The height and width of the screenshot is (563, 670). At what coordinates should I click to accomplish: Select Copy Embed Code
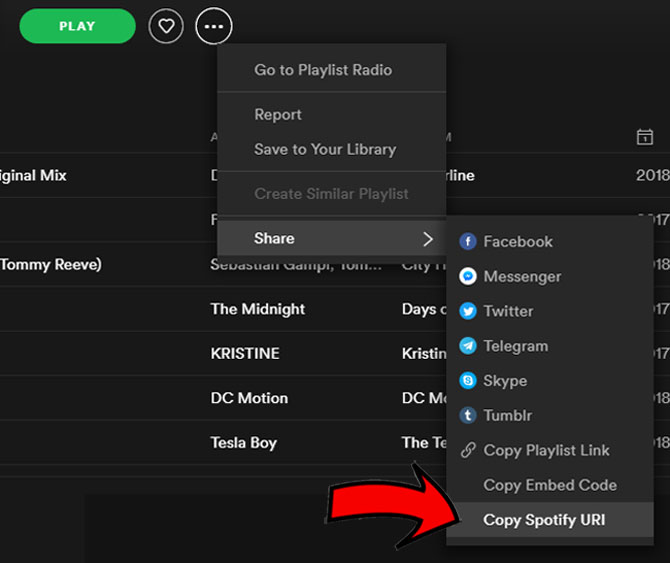pos(550,485)
